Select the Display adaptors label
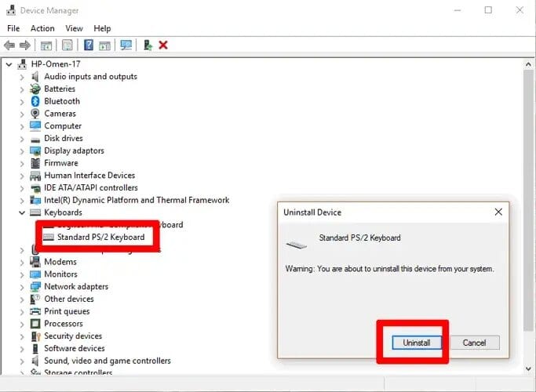The height and width of the screenshot is (392, 536). tap(75, 151)
